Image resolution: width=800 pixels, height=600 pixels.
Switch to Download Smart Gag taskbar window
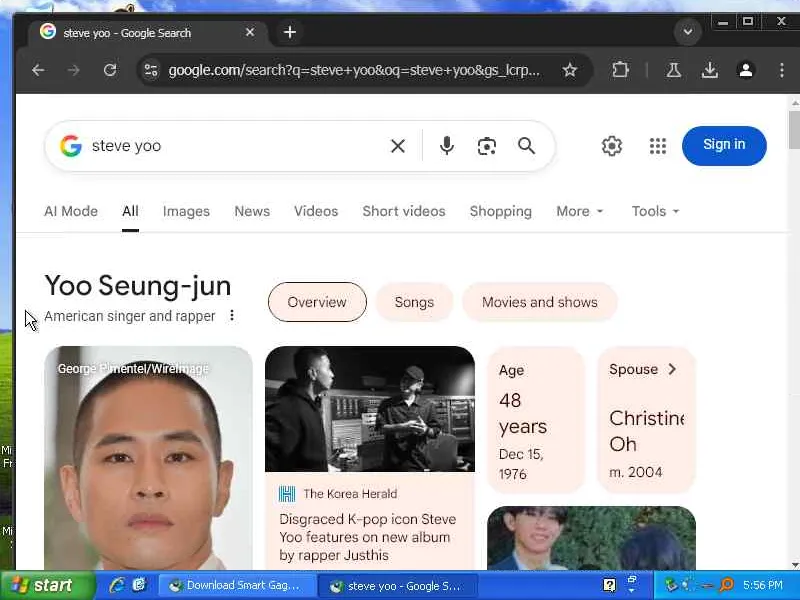[x=235, y=585]
